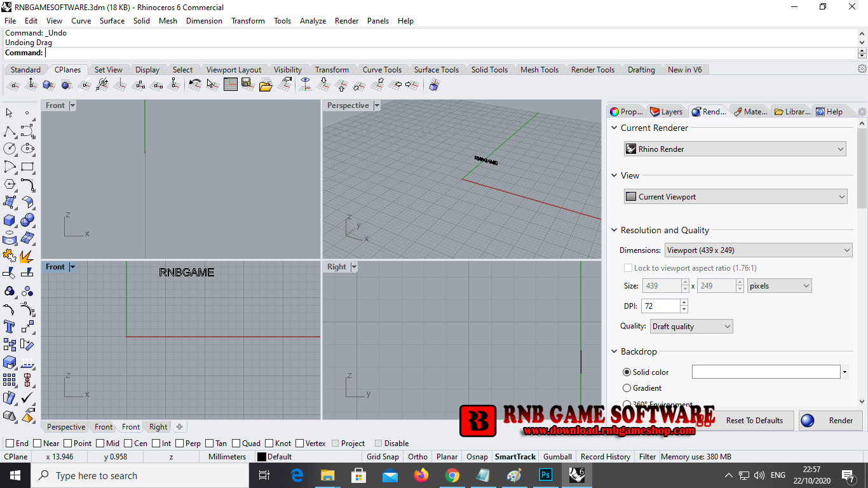Click the Read CPlane from file icon

click(x=266, y=84)
